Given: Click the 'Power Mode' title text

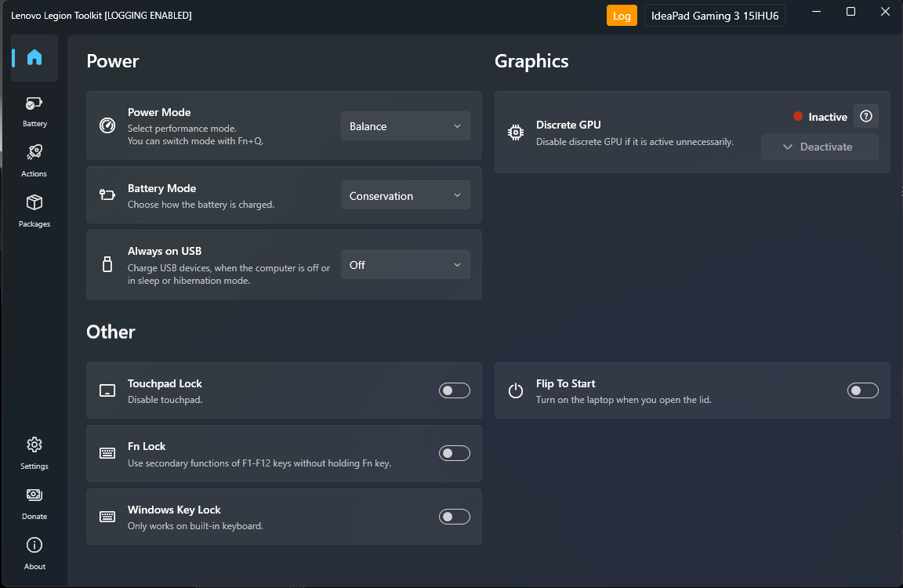Looking at the screenshot, I should point(159,112).
